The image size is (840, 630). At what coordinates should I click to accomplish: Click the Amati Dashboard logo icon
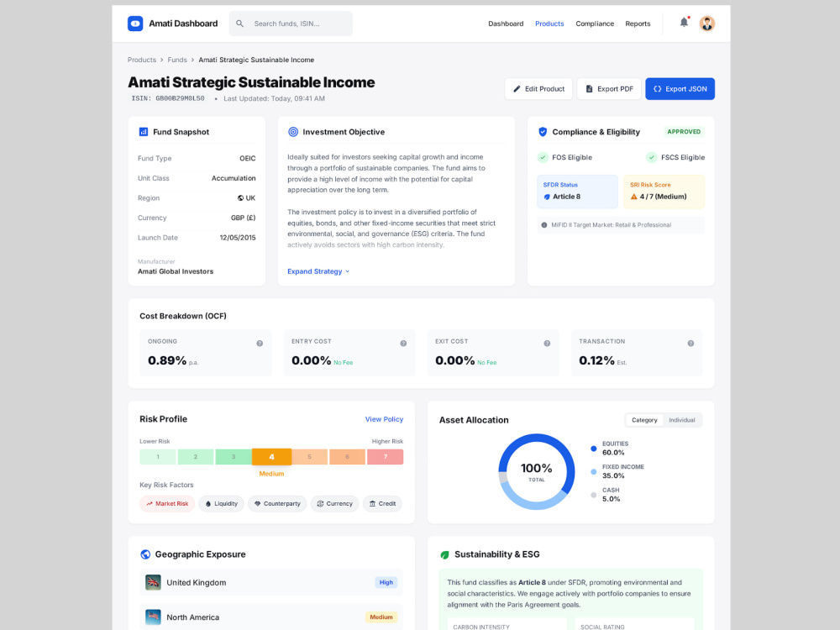pos(135,24)
